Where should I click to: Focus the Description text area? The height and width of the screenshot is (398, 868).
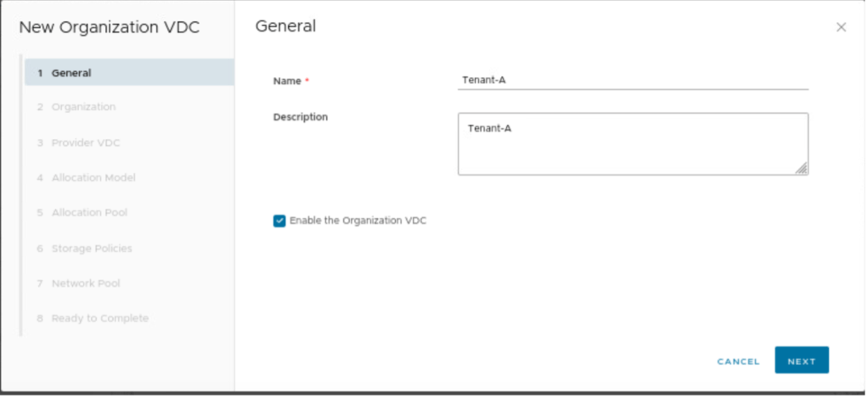pyautogui.click(x=632, y=143)
